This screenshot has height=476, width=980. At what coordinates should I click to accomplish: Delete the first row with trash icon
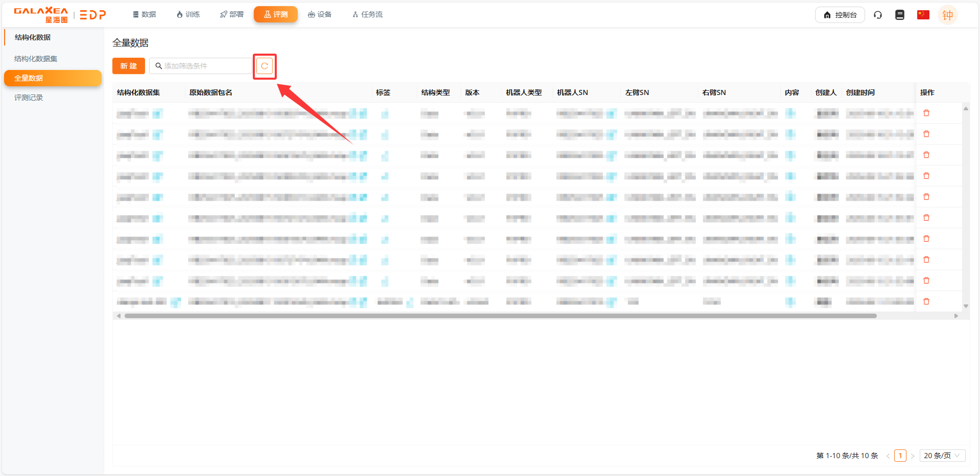tap(926, 113)
